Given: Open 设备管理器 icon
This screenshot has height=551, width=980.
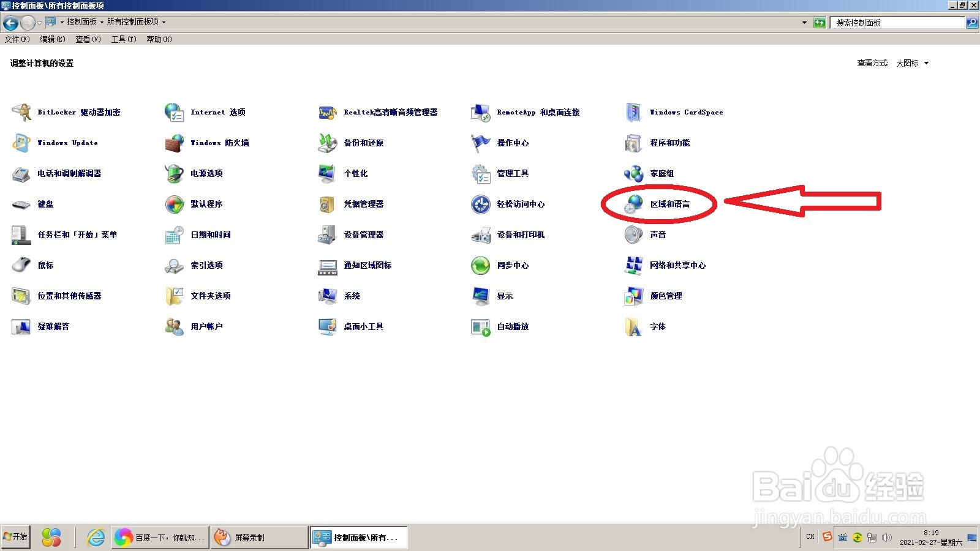Looking at the screenshot, I should point(328,234).
